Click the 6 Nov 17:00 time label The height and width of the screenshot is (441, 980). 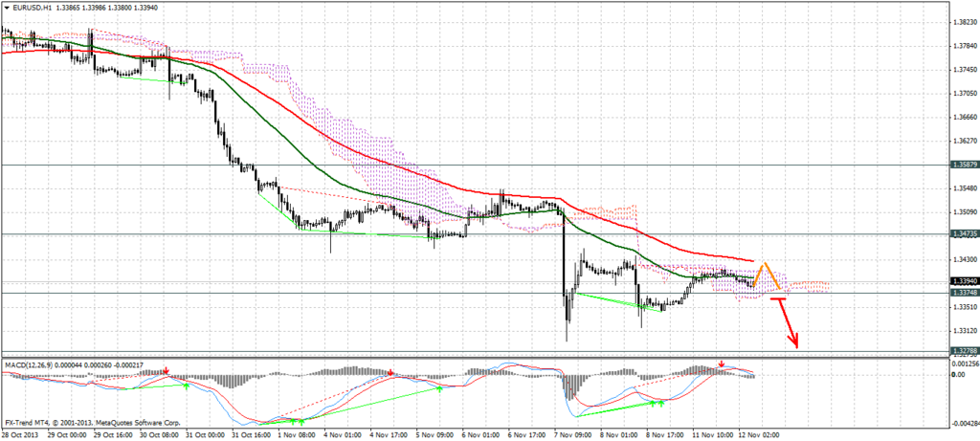pos(526,433)
